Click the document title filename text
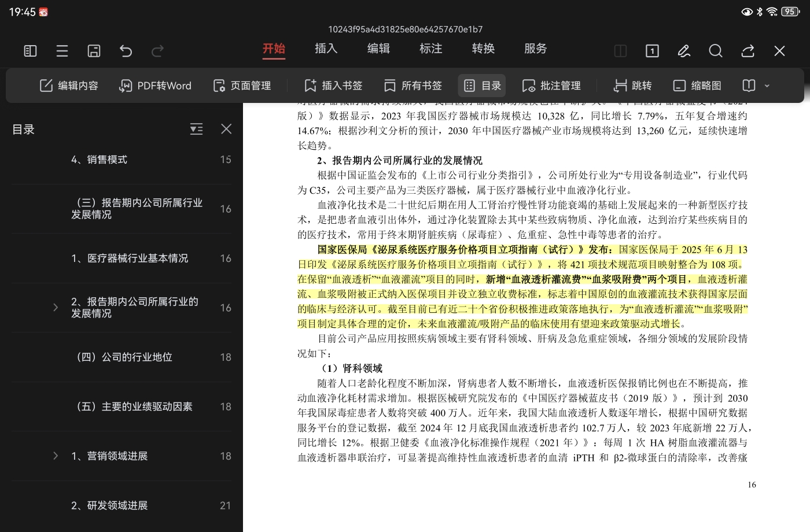The image size is (810, 532). 405,29
